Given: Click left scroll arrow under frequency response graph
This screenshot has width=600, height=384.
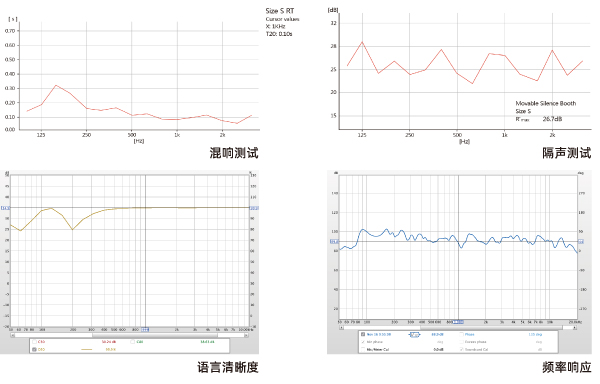Looking at the screenshot, I should [x=341, y=328].
